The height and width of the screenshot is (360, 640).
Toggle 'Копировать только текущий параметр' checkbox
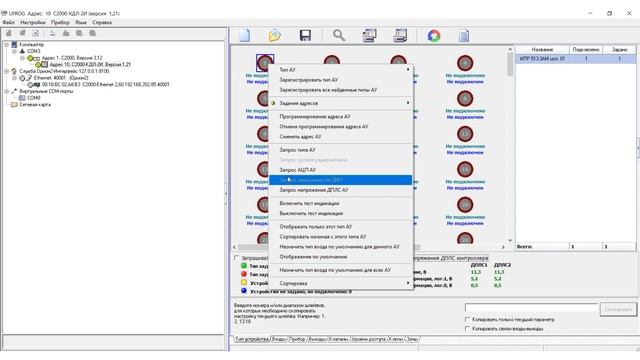(x=468, y=320)
